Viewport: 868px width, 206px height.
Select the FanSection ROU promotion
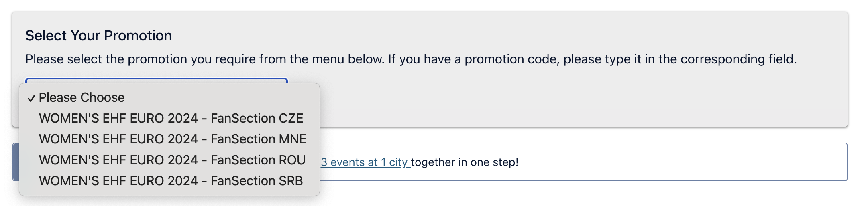pyautogui.click(x=172, y=160)
